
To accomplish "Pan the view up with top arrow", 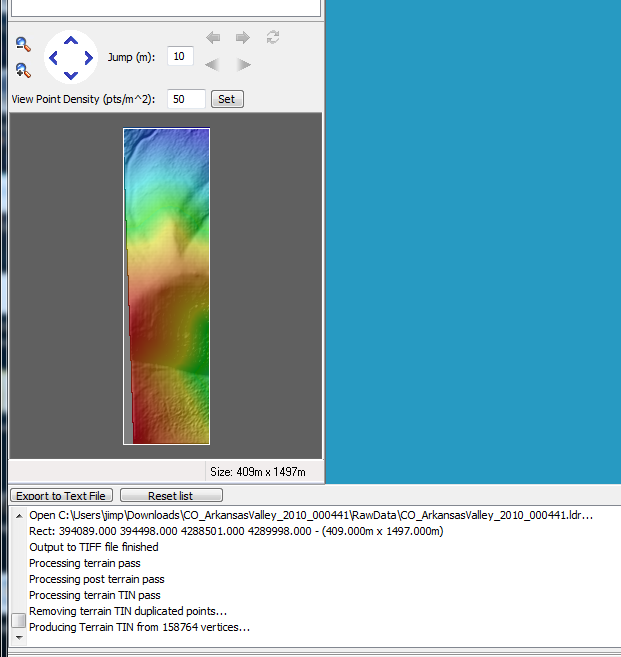I will point(71,40).
